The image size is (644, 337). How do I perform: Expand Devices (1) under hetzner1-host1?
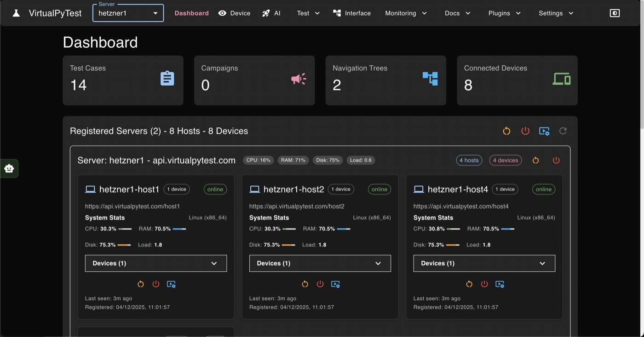(x=156, y=263)
